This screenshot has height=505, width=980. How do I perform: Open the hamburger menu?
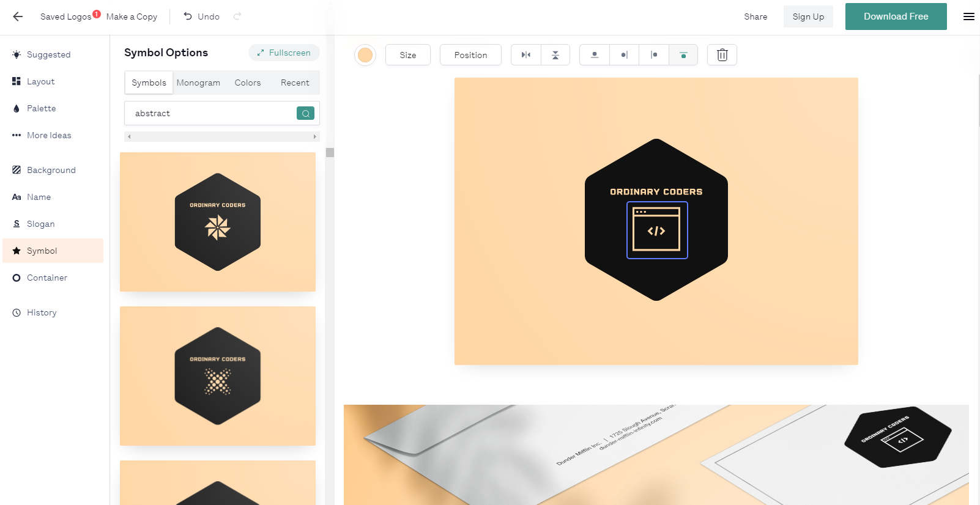tap(968, 17)
